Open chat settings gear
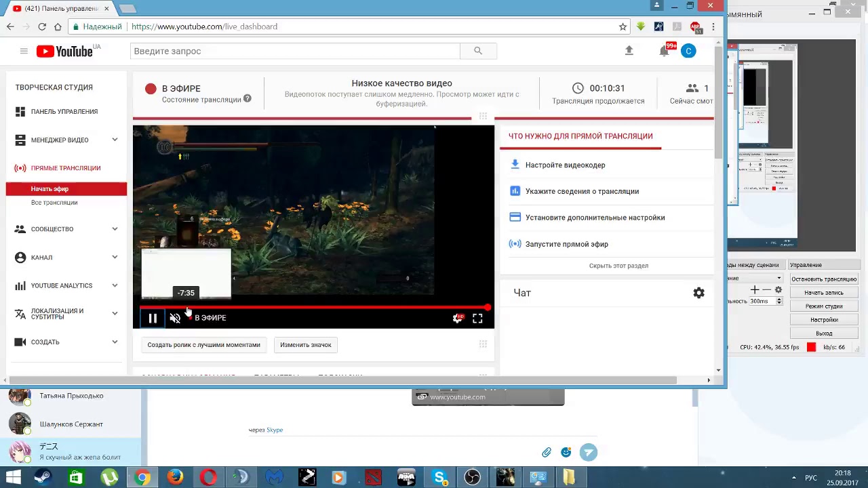This screenshot has height=488, width=868. click(x=698, y=293)
